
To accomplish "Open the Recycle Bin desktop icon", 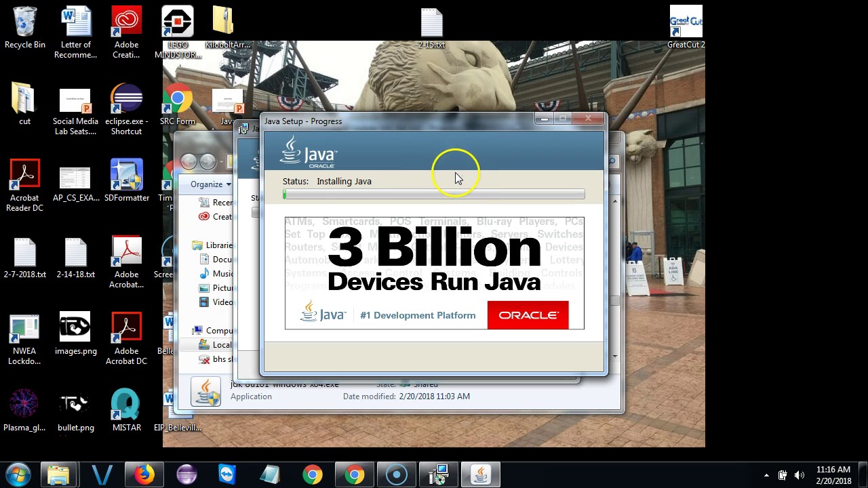I will pos(25,27).
